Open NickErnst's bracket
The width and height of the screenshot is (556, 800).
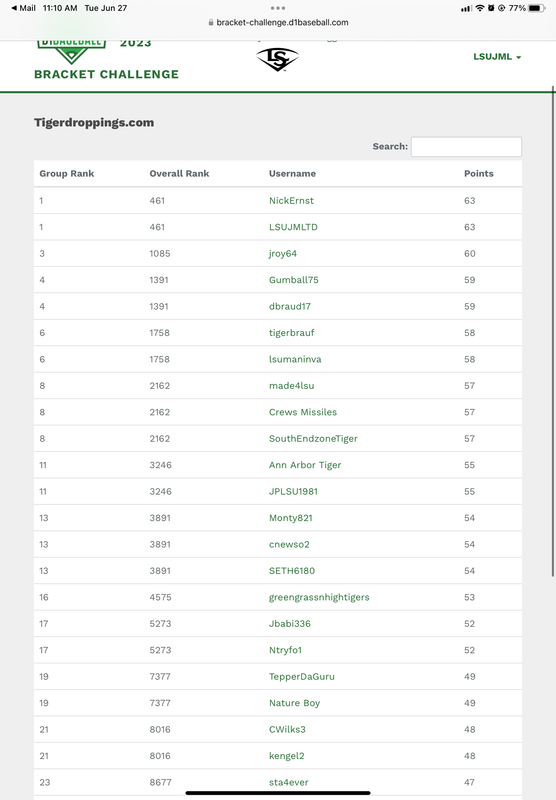(x=291, y=201)
